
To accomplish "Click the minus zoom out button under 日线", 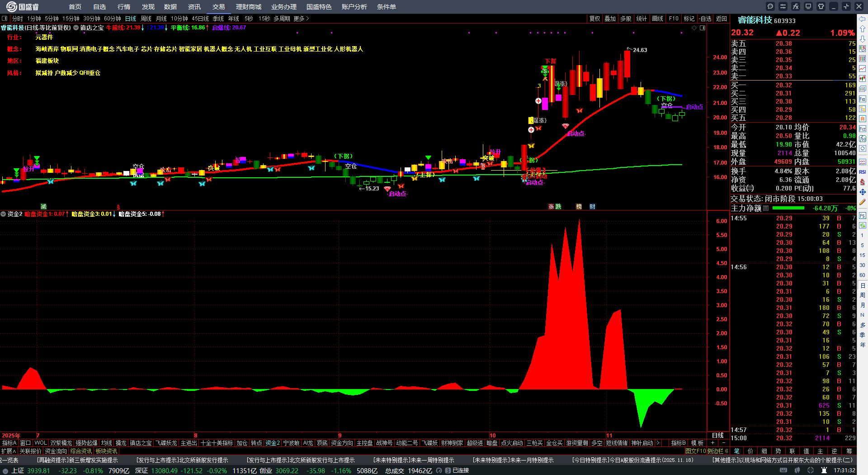I will coord(723,443).
